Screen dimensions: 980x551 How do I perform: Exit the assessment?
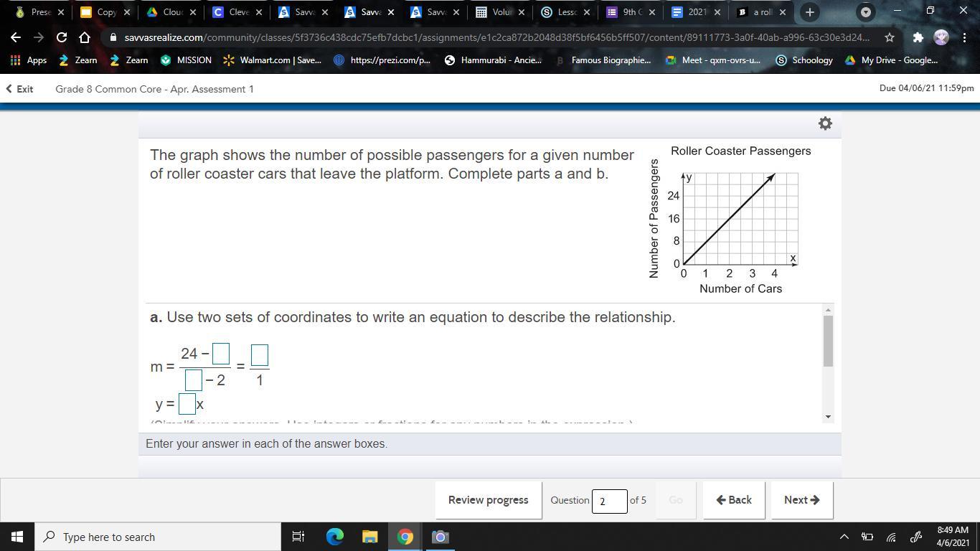coord(19,89)
